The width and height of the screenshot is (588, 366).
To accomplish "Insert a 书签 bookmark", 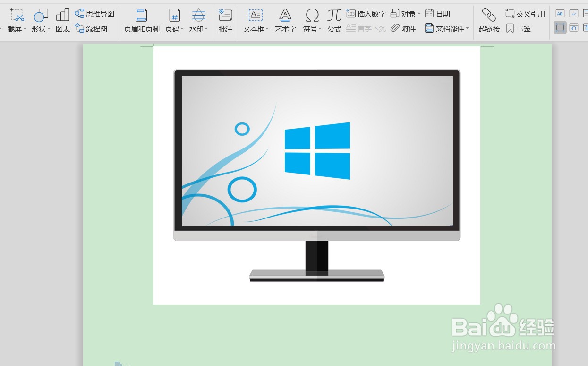I will tap(519, 28).
